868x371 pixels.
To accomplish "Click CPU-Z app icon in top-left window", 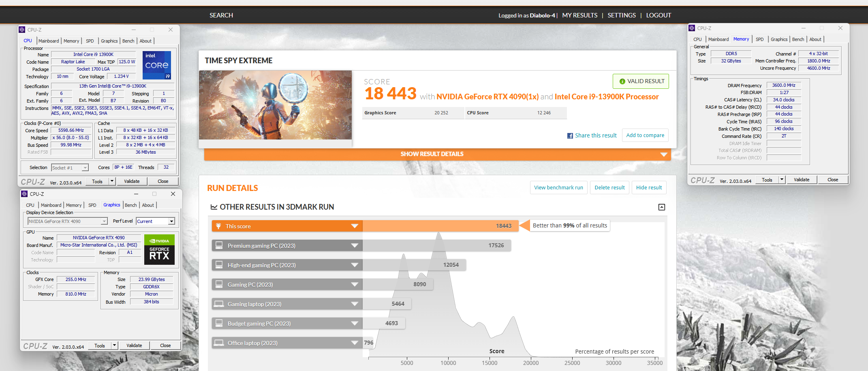I will 22,30.
